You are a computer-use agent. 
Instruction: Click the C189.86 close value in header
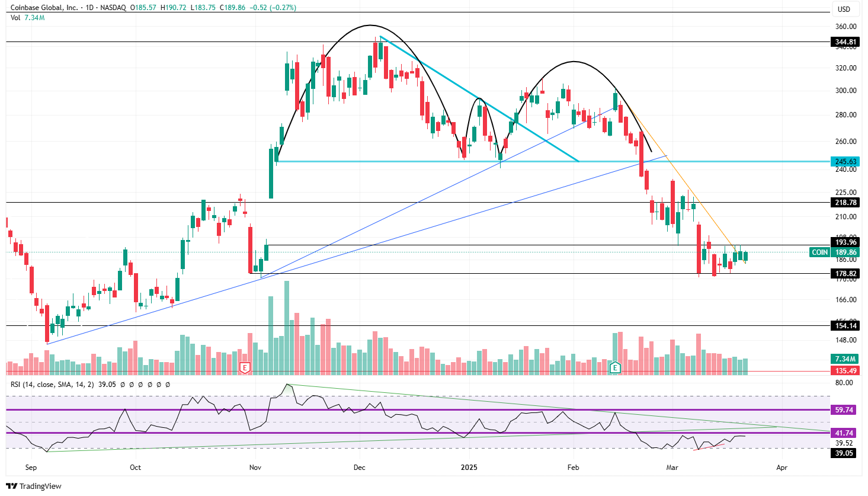pyautogui.click(x=232, y=8)
